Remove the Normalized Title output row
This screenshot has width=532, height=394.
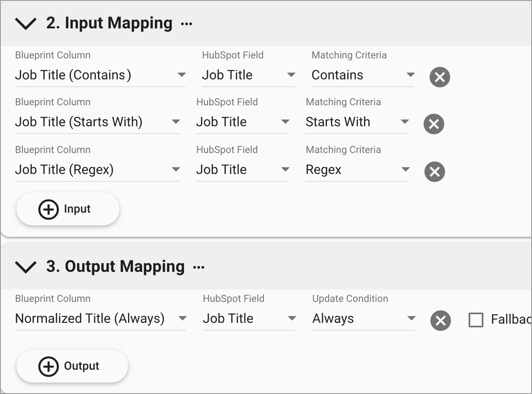click(441, 320)
